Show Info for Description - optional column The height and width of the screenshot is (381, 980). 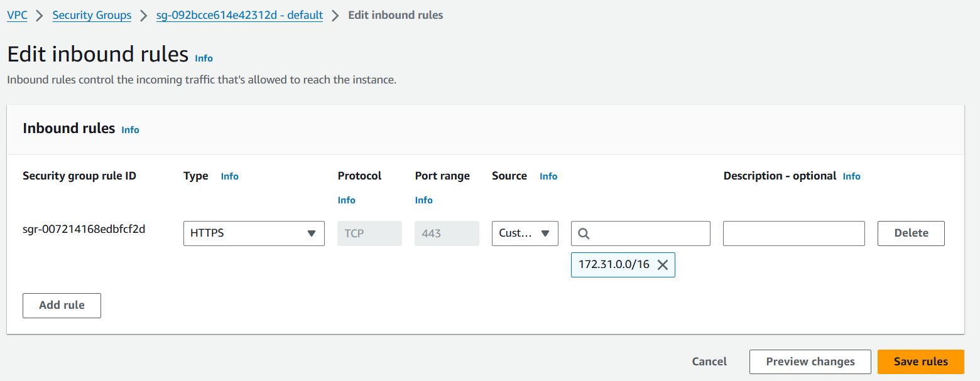[851, 176]
